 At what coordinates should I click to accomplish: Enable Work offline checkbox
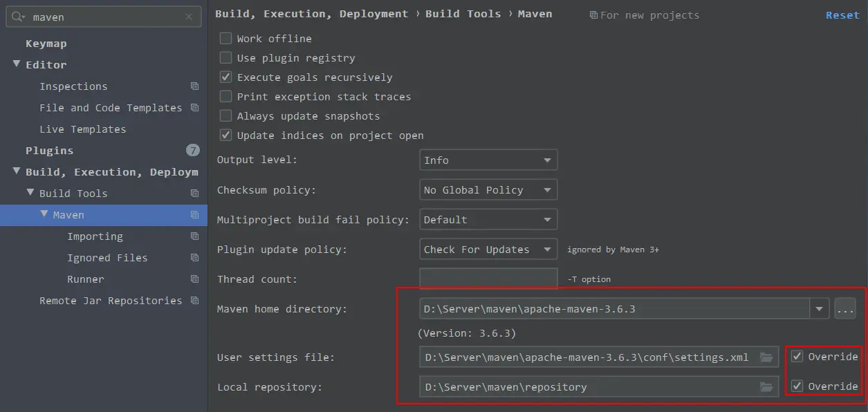coord(225,38)
